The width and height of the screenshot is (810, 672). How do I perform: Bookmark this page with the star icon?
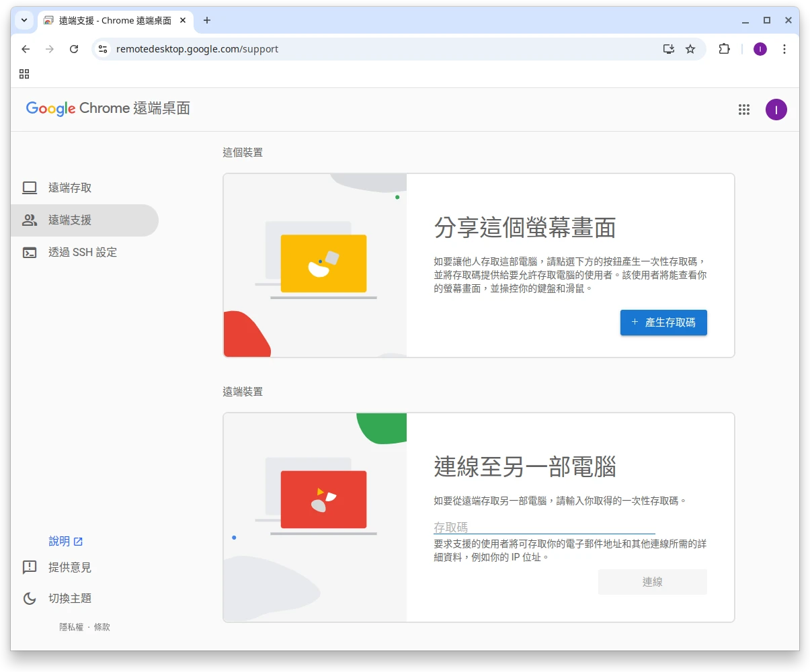point(690,49)
